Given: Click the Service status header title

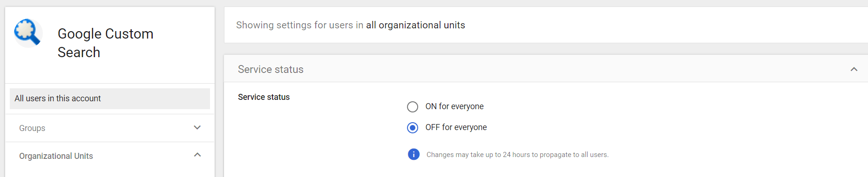Looking at the screenshot, I should click(271, 69).
